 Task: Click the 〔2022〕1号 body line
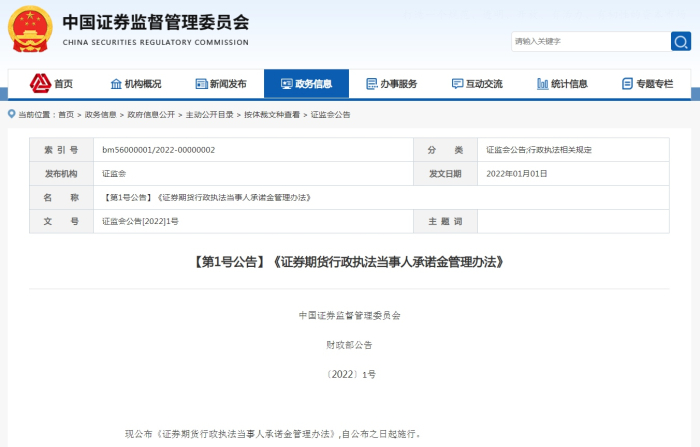(351, 374)
